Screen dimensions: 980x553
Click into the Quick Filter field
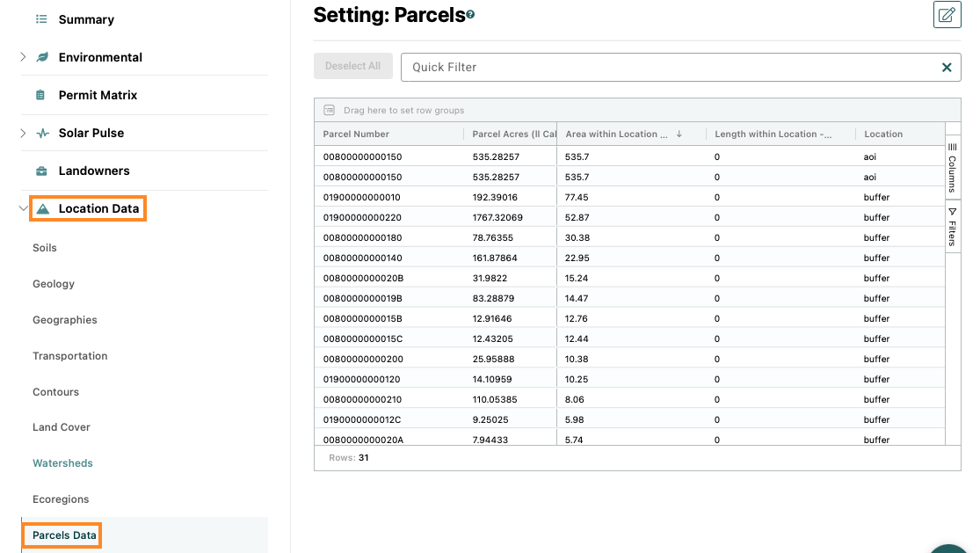click(x=668, y=67)
